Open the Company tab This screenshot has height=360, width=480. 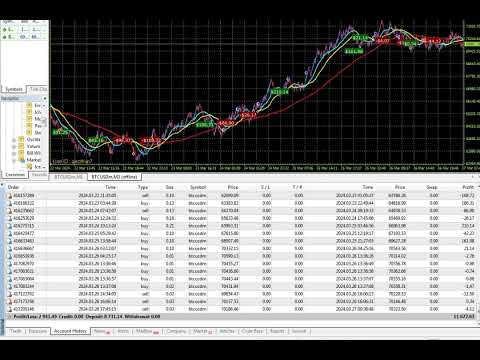click(176, 331)
